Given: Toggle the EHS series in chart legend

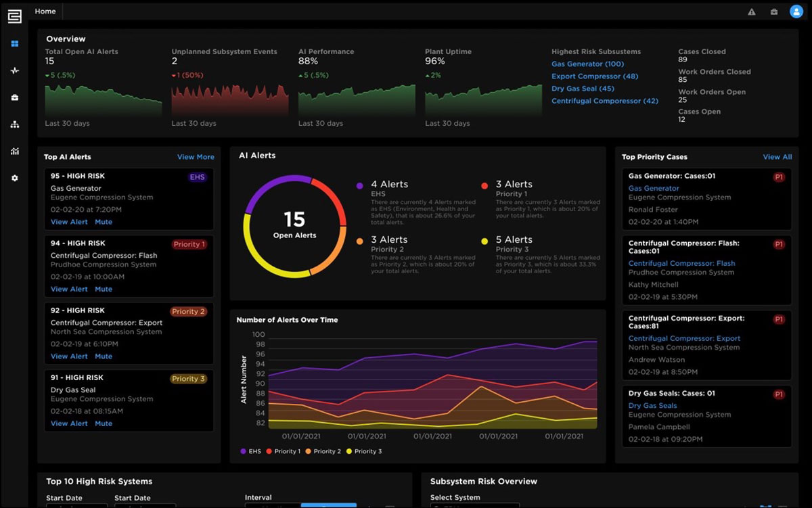Looking at the screenshot, I should (x=250, y=451).
